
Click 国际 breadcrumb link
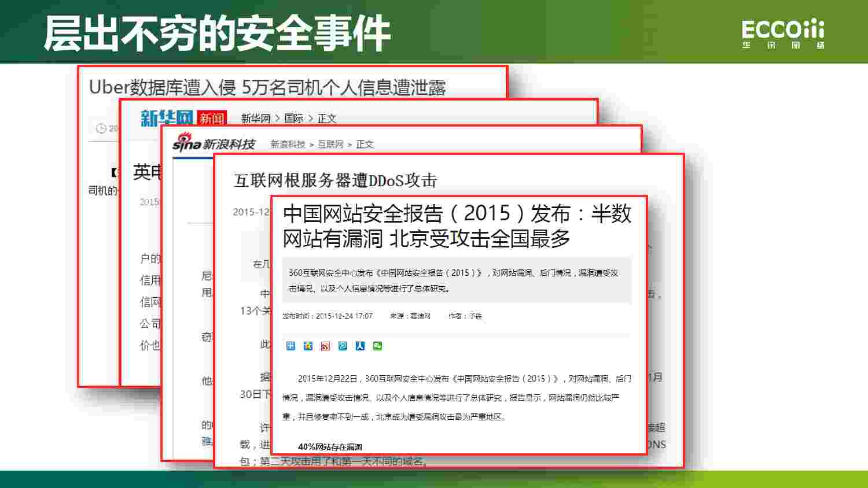[294, 118]
